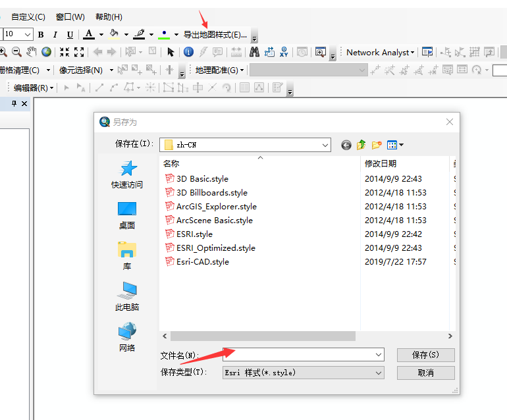Open the 保存在 folder dropdown zh-CN
507x420 pixels.
coord(245,145)
